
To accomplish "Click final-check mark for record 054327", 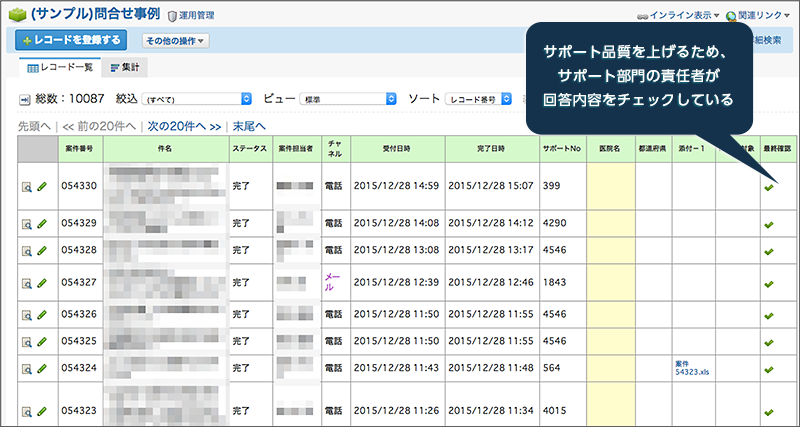I will click(x=769, y=284).
